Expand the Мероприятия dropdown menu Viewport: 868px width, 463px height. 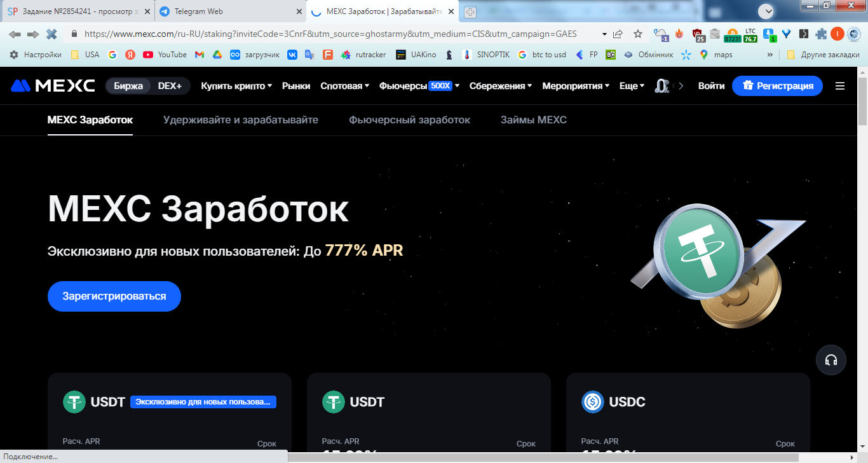tap(576, 86)
